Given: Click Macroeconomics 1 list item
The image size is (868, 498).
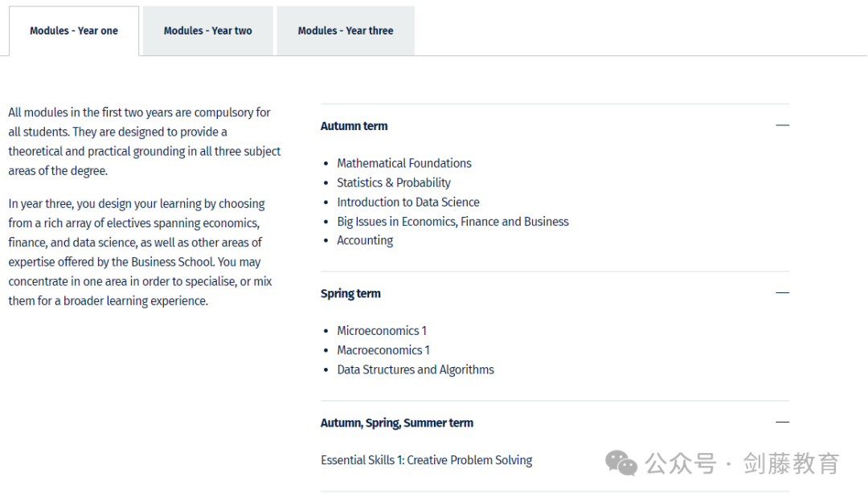Looking at the screenshot, I should coord(383,350).
